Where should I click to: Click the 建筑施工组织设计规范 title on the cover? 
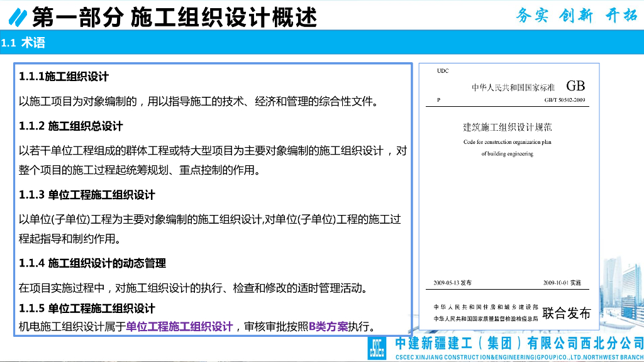[x=507, y=127]
